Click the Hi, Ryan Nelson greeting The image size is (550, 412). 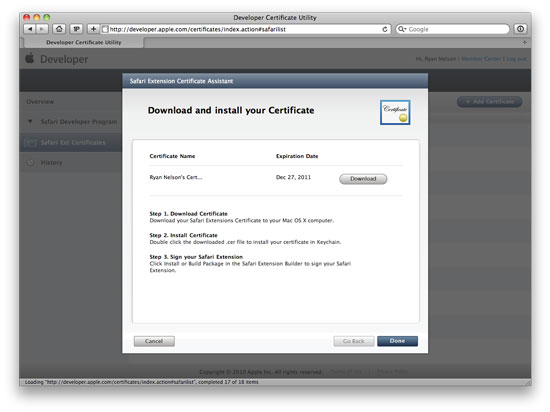click(x=436, y=59)
